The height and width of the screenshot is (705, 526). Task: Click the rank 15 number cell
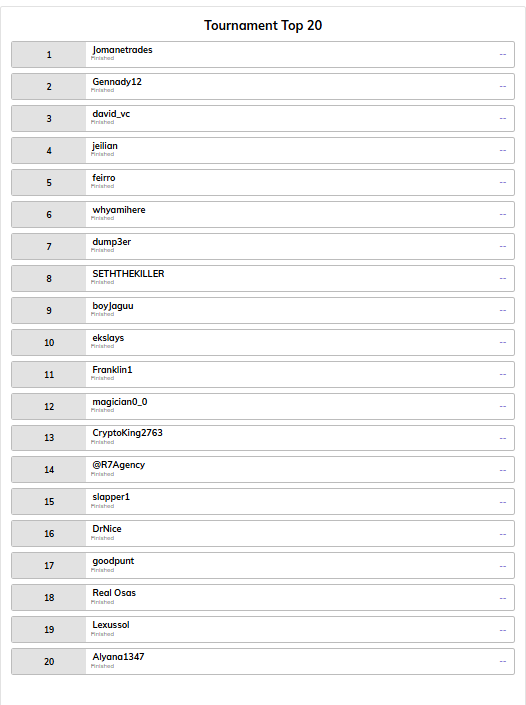coord(49,502)
